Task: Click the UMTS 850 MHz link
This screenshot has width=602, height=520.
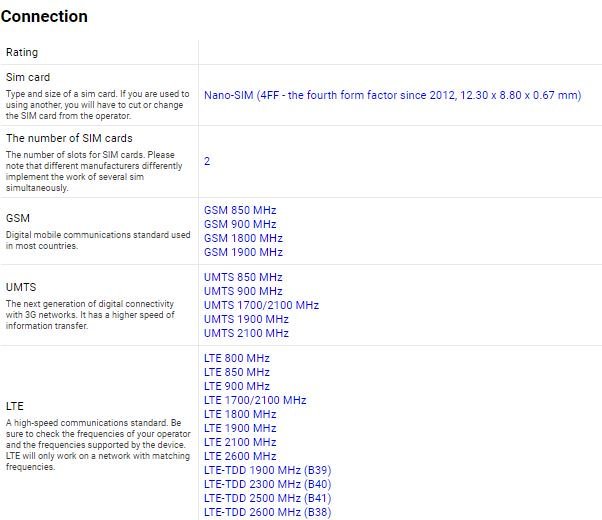Action: click(x=243, y=278)
